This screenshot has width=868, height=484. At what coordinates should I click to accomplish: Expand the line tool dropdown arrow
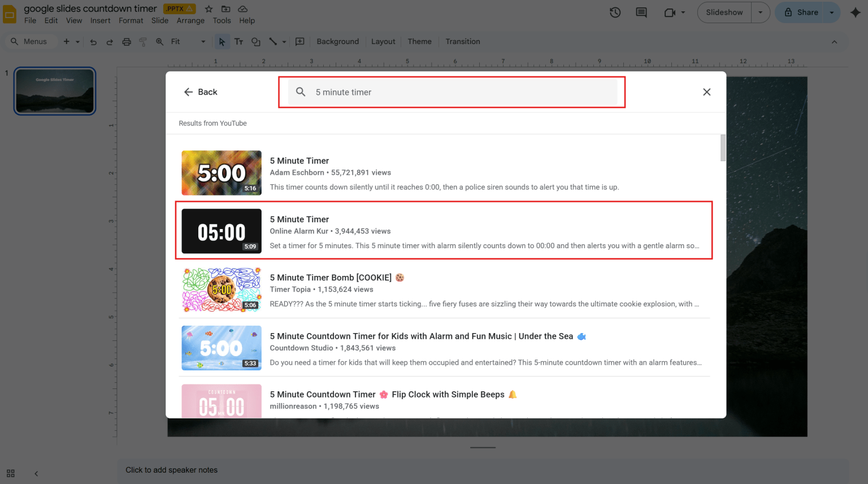coord(285,41)
